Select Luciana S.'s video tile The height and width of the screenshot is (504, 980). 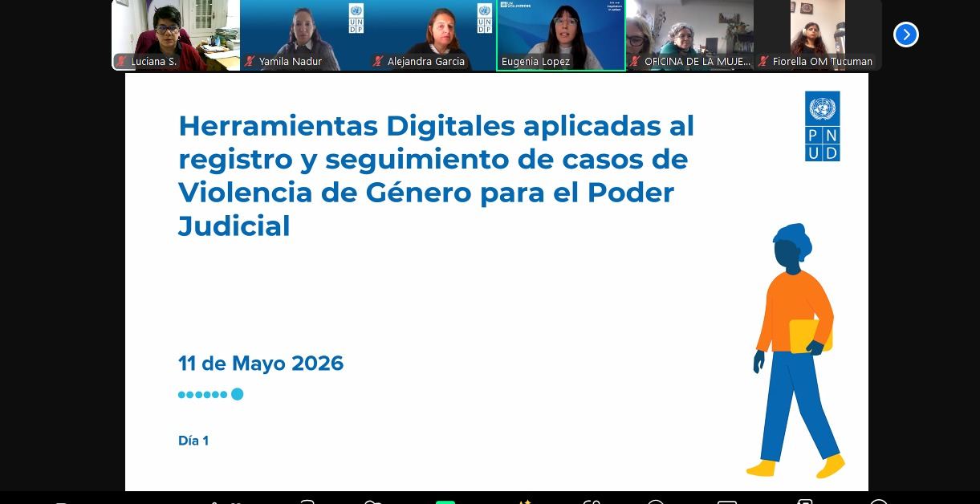tap(176, 35)
